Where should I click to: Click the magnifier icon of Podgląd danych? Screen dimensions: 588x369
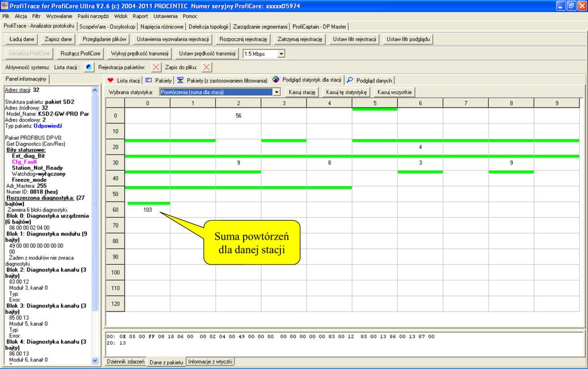tap(350, 80)
